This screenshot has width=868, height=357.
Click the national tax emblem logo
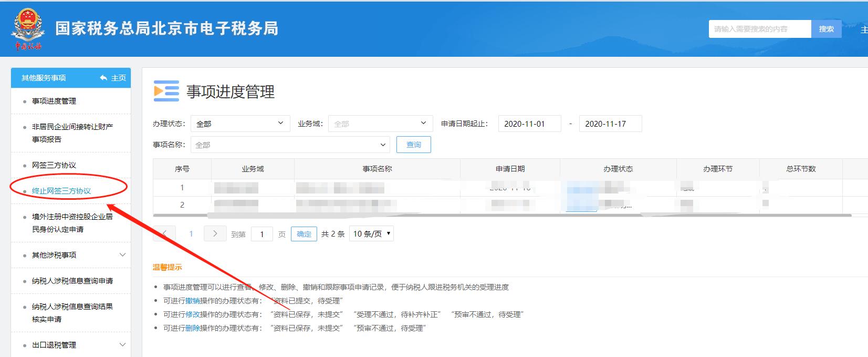(28, 29)
